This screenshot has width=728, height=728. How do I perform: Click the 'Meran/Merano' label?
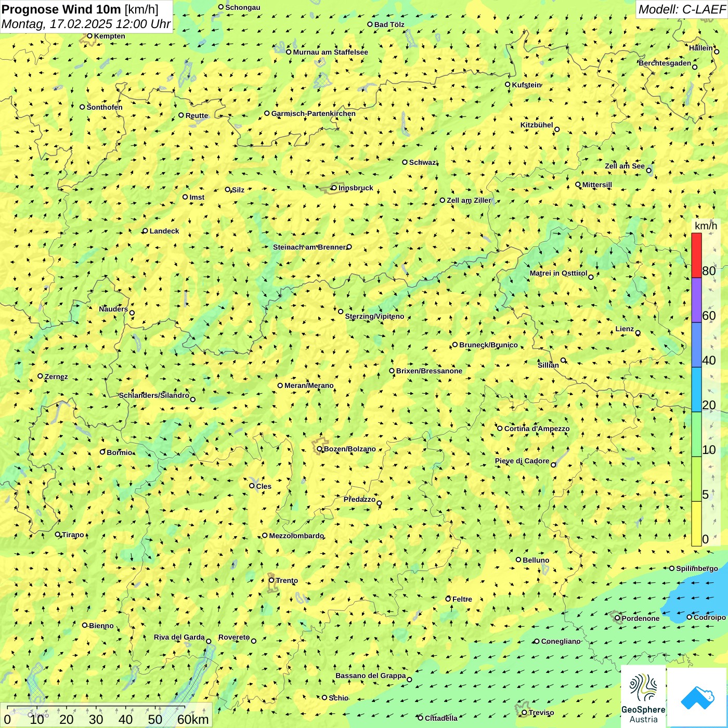point(309,385)
